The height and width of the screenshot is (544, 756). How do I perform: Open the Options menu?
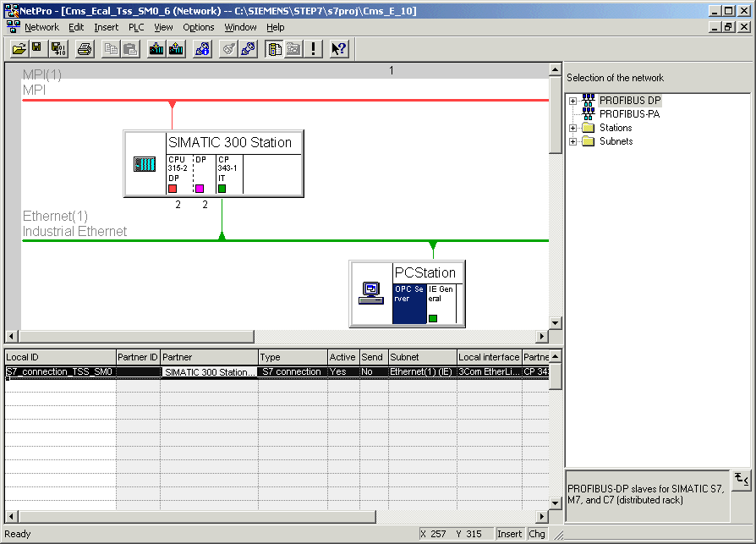(x=199, y=27)
